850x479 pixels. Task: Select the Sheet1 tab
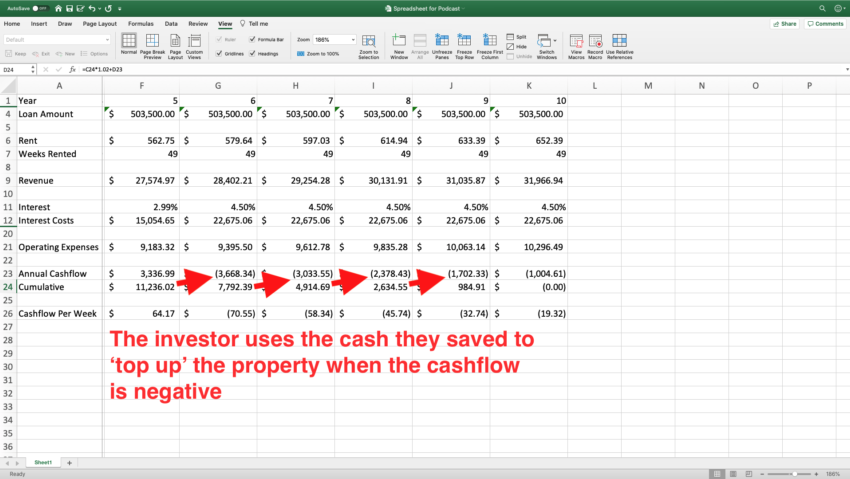(x=43, y=463)
